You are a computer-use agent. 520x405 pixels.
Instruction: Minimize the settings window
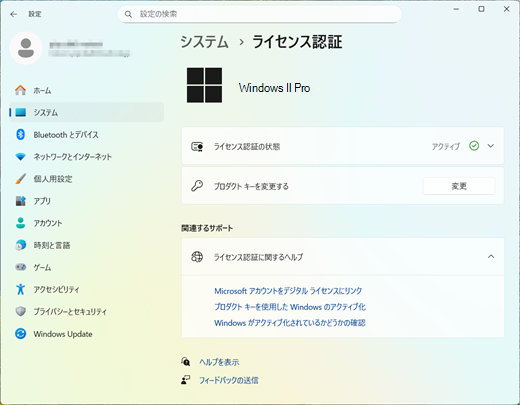click(x=456, y=9)
